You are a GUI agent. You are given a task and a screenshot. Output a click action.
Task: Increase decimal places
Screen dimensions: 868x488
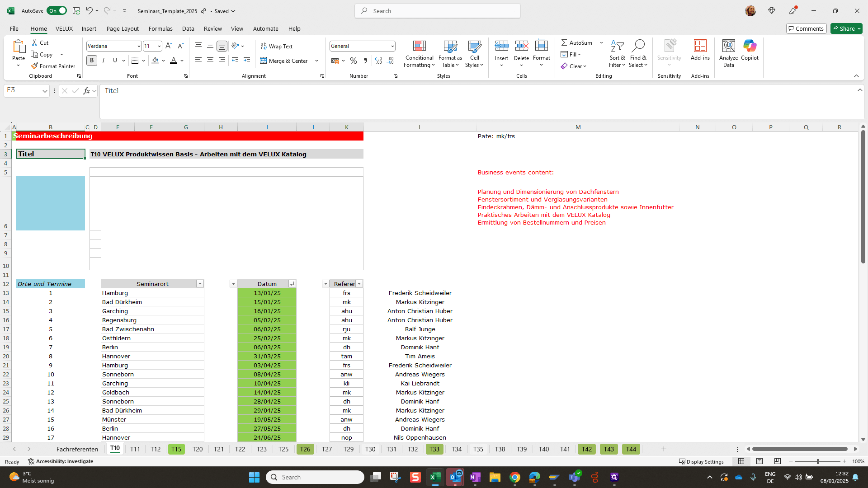tap(378, 61)
